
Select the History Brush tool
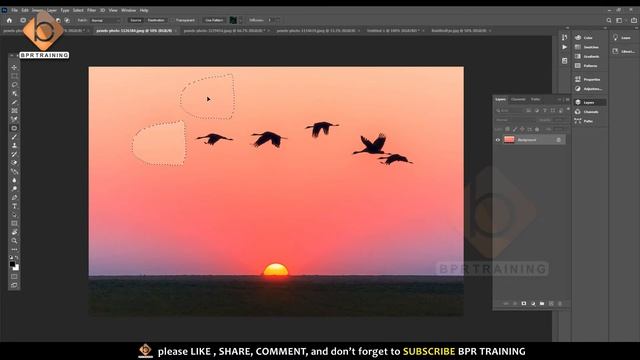(x=14, y=154)
